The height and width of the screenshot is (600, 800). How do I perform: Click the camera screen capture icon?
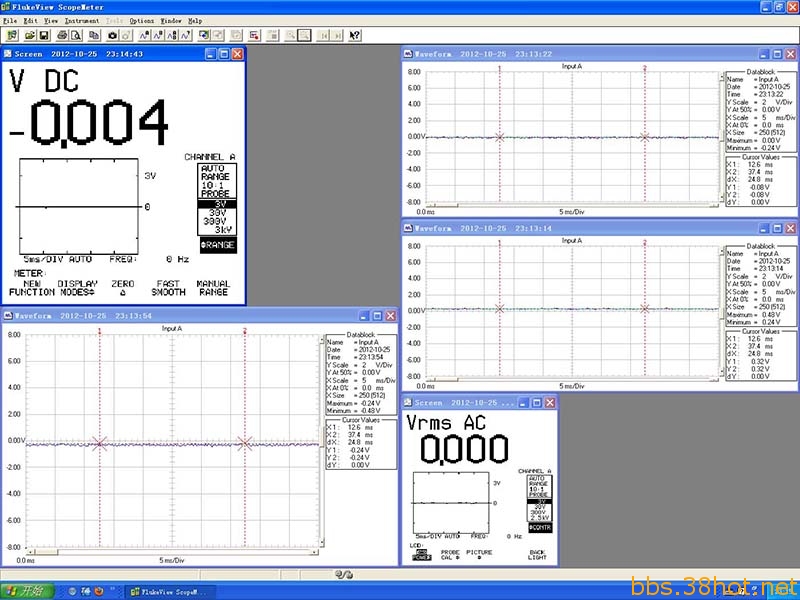(x=113, y=35)
